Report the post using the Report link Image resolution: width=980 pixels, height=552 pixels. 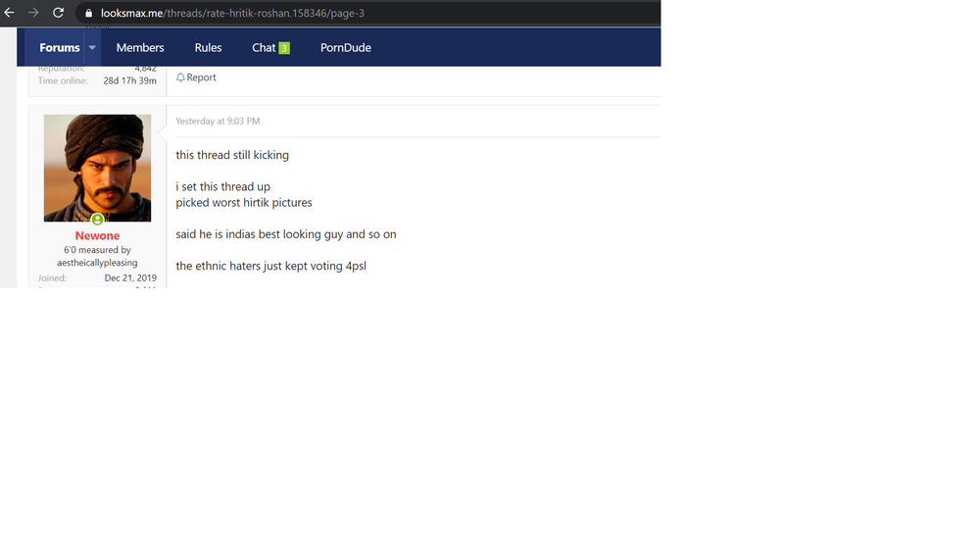coord(201,77)
